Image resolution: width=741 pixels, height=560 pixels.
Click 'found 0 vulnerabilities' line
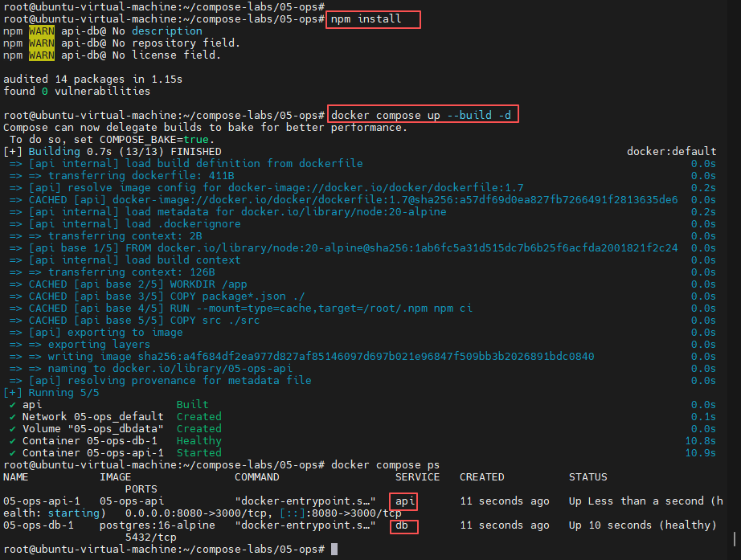point(76,91)
